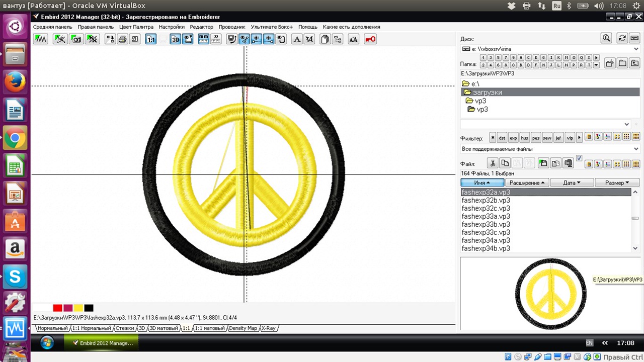
Task: Click the stitch zigzag icon in the toolbar
Action: (41, 39)
